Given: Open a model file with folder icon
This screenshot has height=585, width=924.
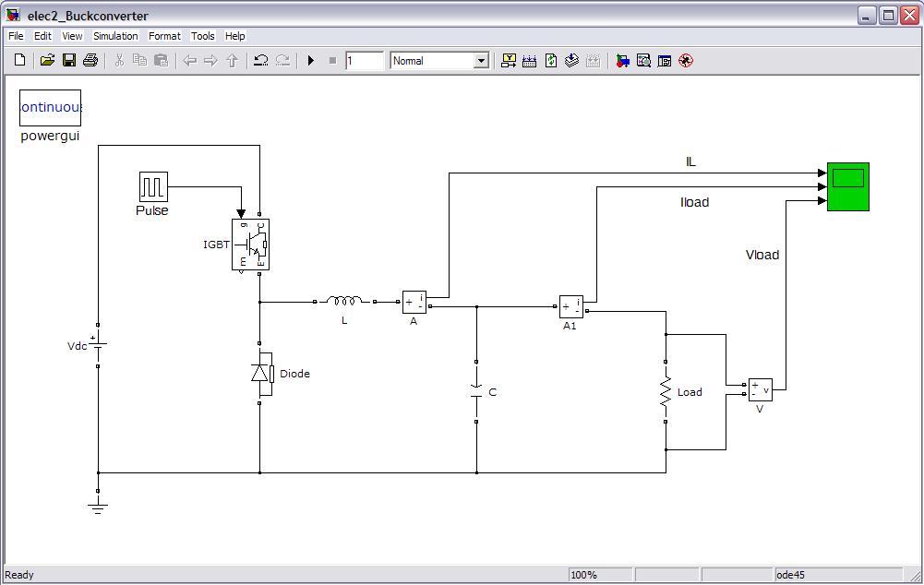Looking at the screenshot, I should [x=47, y=61].
